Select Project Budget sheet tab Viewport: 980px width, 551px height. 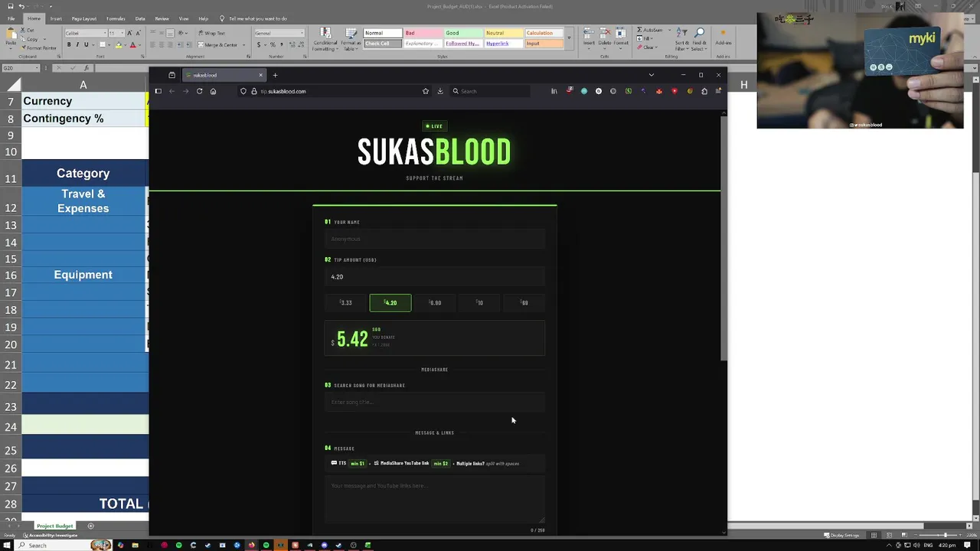[x=55, y=526]
